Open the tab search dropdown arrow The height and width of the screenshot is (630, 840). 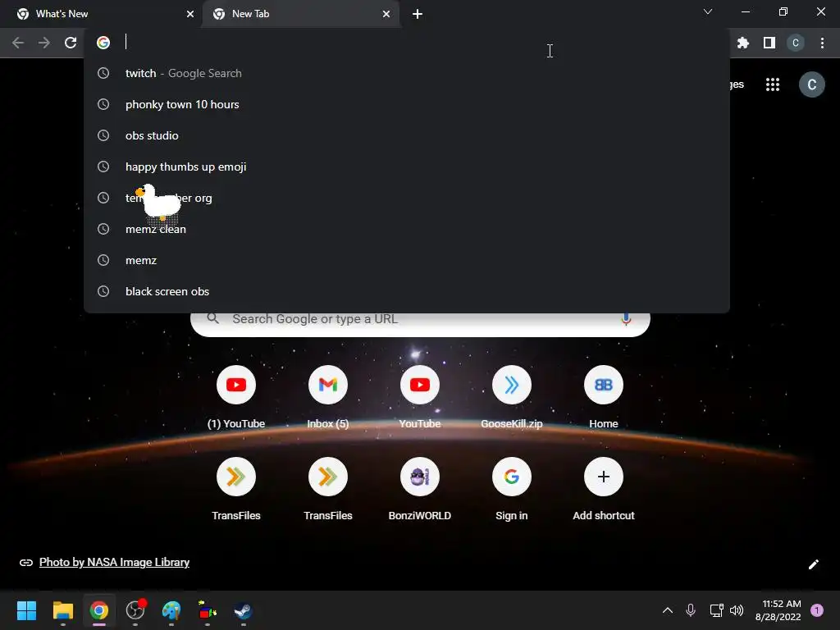click(708, 11)
